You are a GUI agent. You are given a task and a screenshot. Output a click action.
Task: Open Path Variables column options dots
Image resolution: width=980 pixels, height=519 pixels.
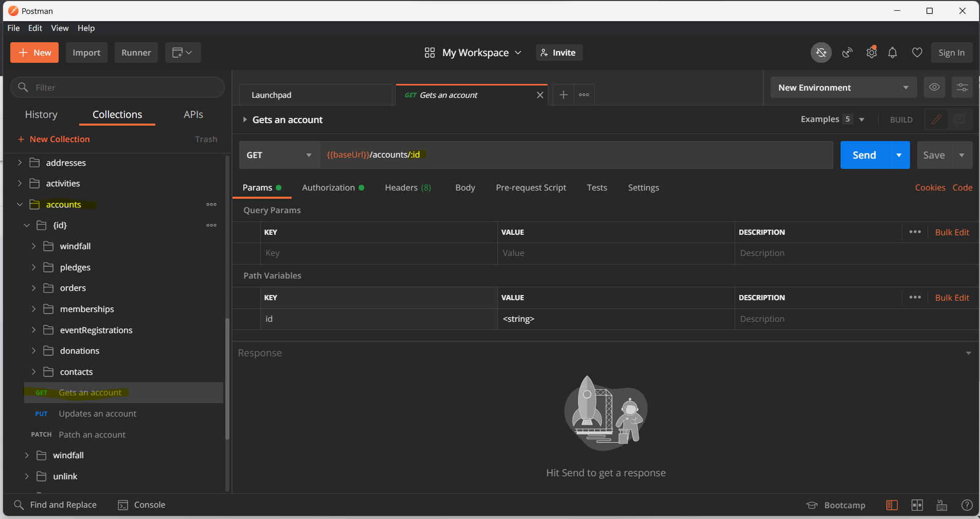pyautogui.click(x=915, y=298)
